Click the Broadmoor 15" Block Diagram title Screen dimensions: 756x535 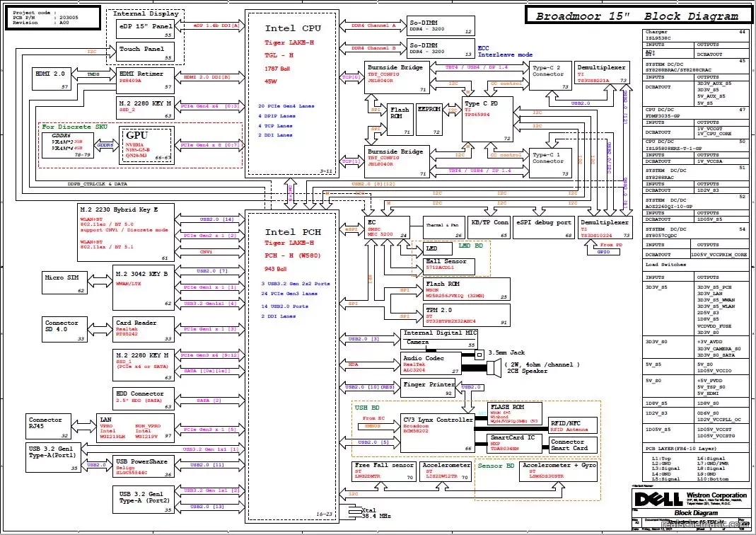tap(636, 16)
